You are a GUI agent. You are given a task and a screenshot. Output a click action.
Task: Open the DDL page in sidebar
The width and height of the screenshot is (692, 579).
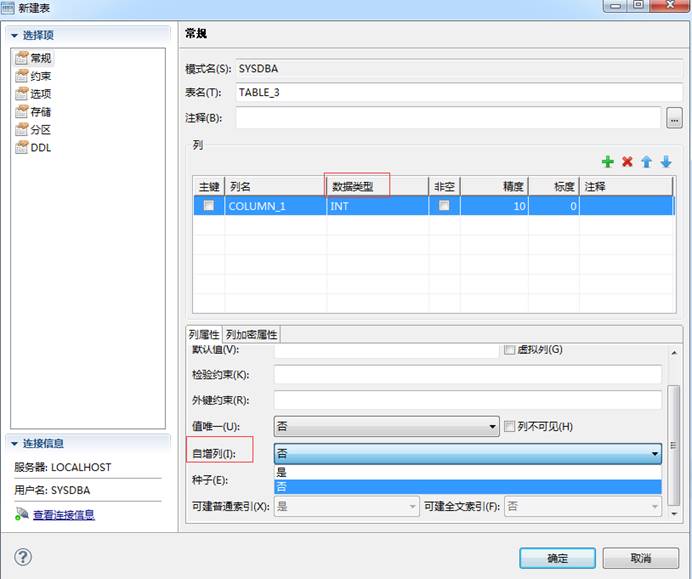[x=34, y=147]
